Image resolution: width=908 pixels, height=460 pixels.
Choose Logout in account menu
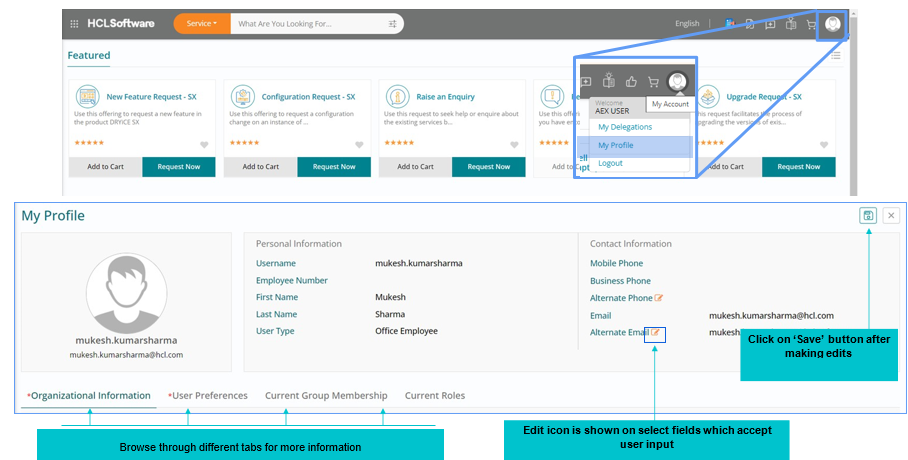[610, 163]
